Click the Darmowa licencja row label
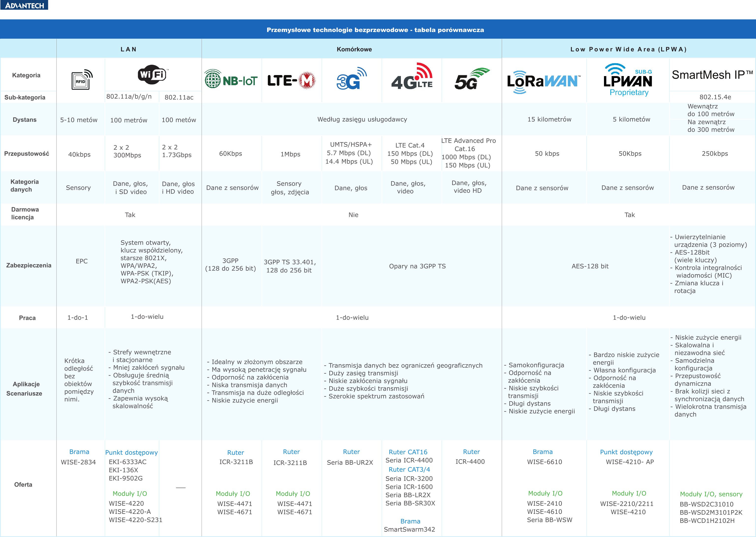Viewport: 756px width, 537px height. coord(25,213)
